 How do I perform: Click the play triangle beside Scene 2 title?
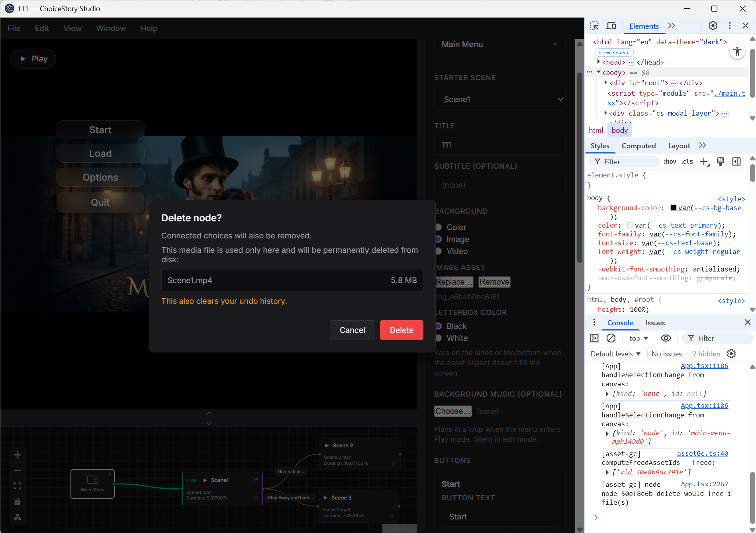[x=327, y=445]
